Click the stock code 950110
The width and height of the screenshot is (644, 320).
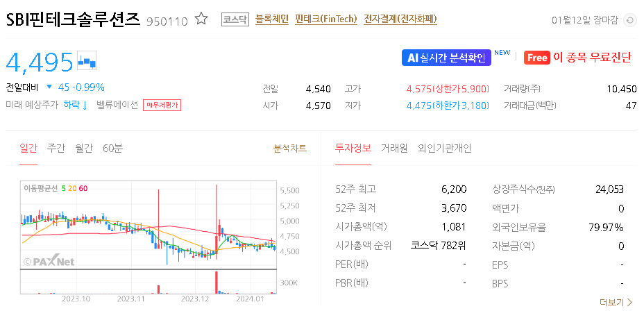(167, 21)
